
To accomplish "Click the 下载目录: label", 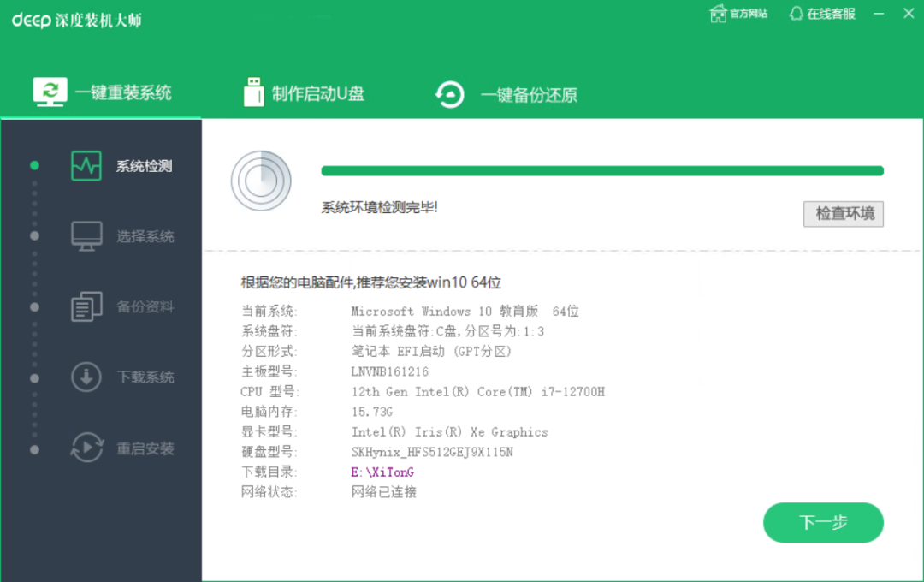I will tap(269, 472).
